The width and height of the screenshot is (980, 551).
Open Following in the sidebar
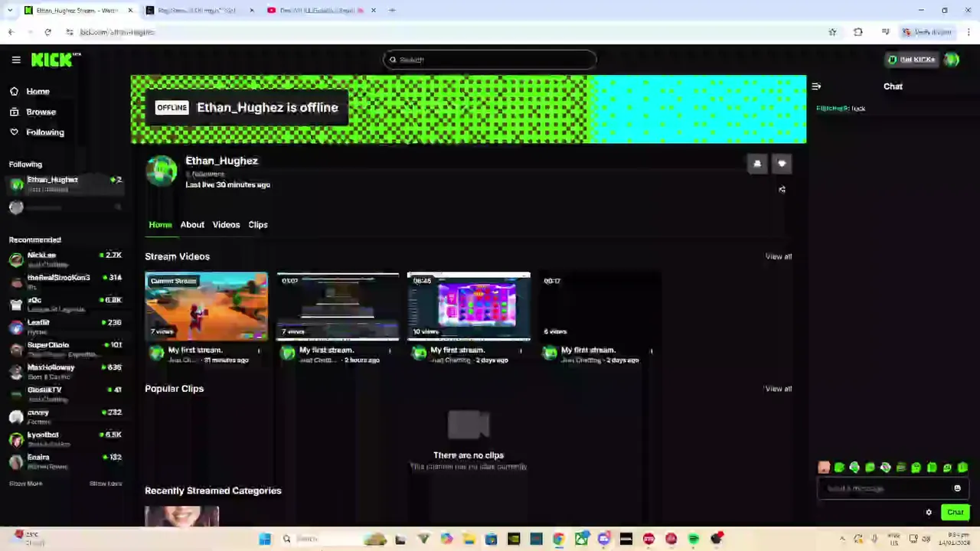[45, 132]
